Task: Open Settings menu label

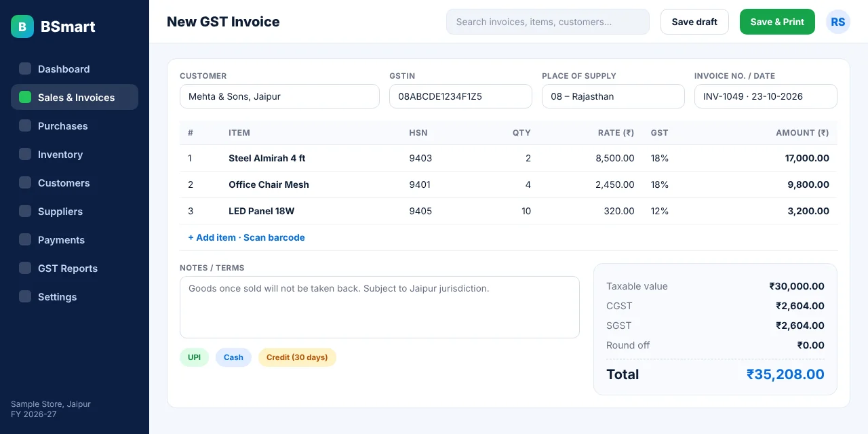Action: tap(58, 297)
